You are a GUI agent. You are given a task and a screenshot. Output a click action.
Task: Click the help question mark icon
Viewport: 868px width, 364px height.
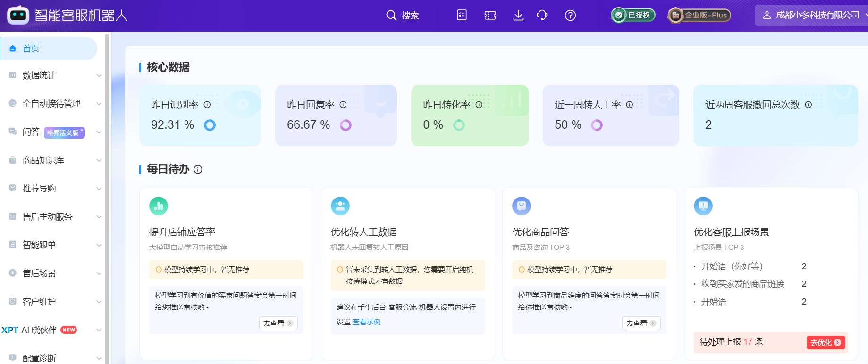click(x=570, y=16)
